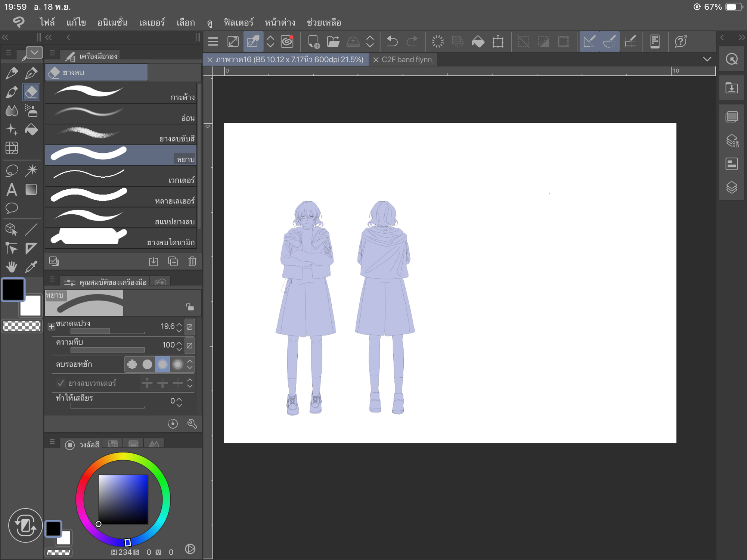747x560 pixels.
Task: Delete sub tool with trash icon
Action: click(x=192, y=261)
